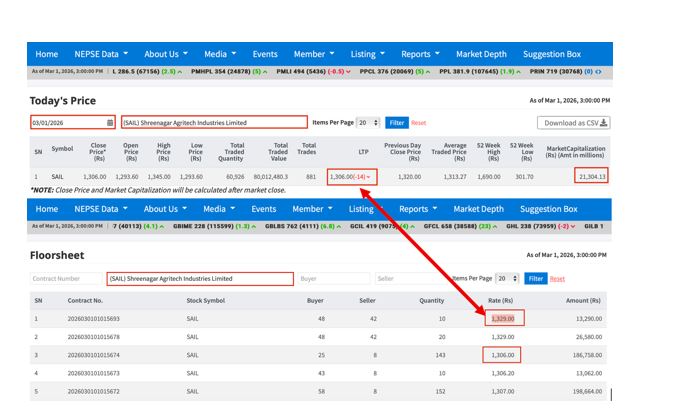Focus the Contract Number input field
The width and height of the screenshot is (689, 417).
point(65,279)
